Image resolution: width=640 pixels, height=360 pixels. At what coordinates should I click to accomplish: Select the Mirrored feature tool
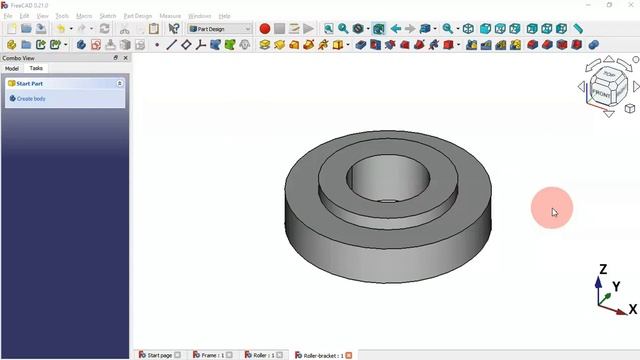pyautogui.click(x=471, y=44)
